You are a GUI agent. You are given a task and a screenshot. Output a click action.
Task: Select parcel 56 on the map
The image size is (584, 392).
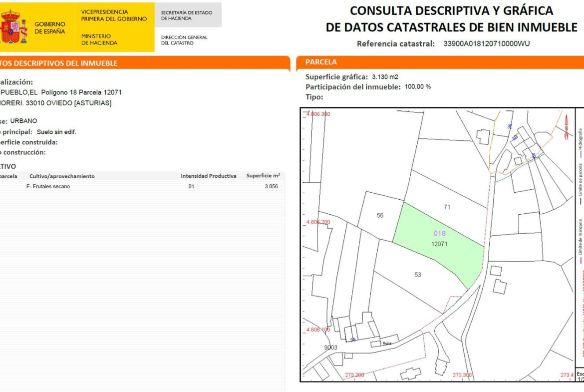point(380,215)
